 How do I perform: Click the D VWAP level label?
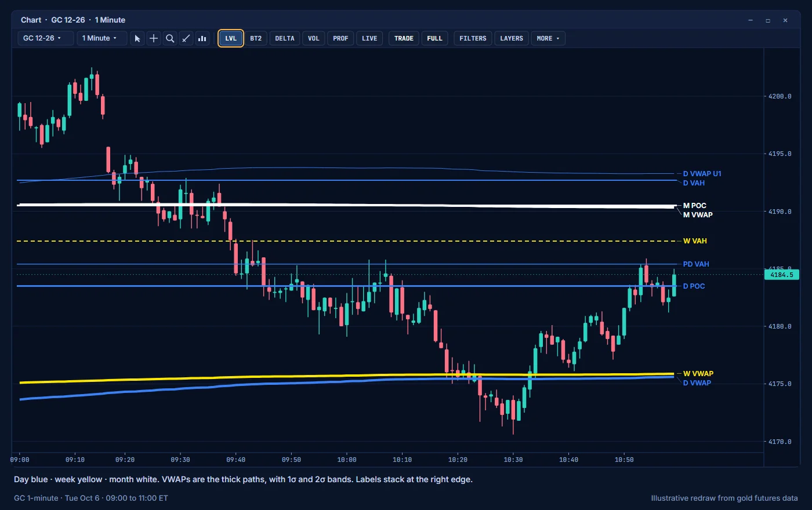[x=697, y=383]
